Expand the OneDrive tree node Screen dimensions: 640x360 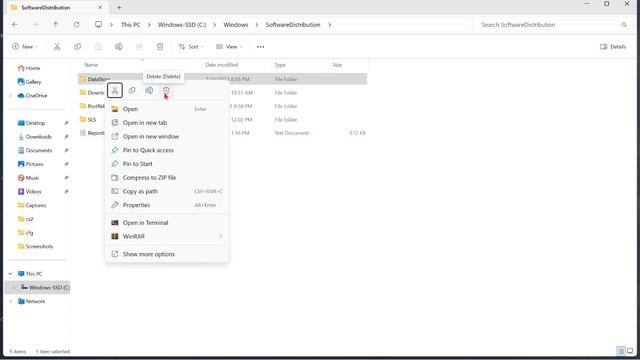tap(11, 96)
